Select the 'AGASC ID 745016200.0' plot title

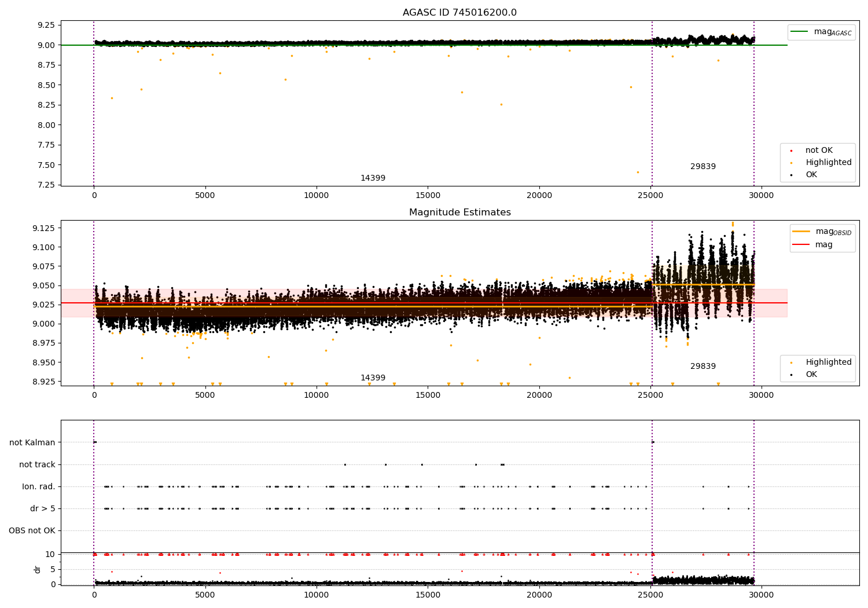(x=459, y=13)
